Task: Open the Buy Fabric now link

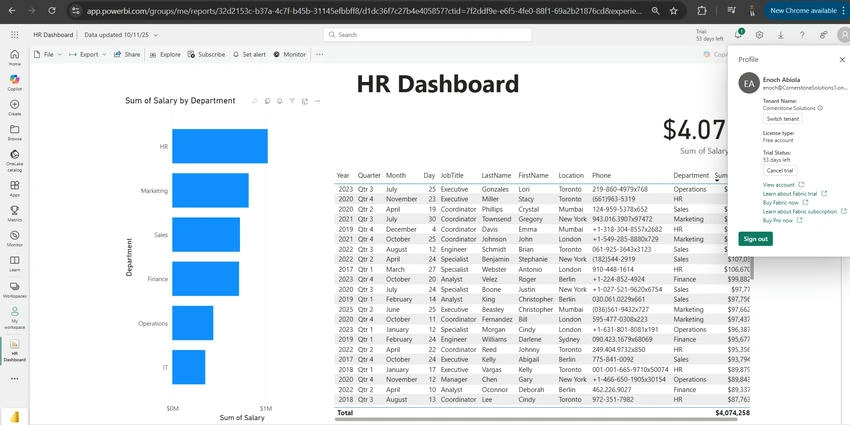Action: tap(785, 202)
